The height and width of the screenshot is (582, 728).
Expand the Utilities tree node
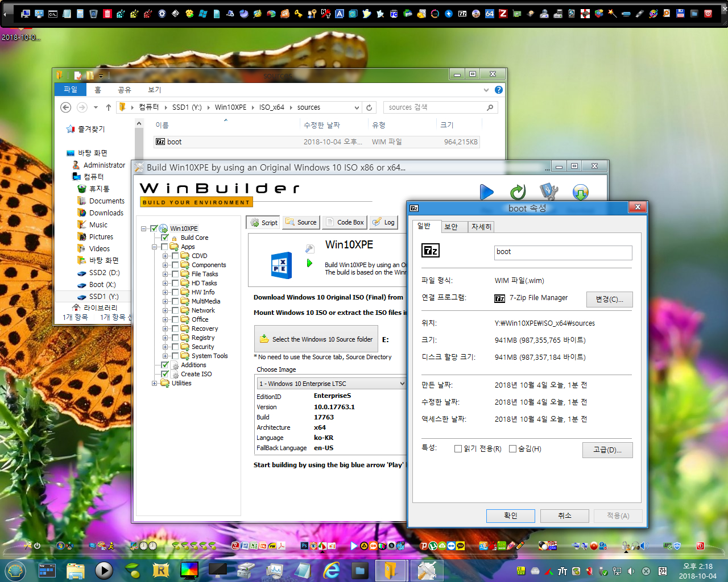pos(155,383)
